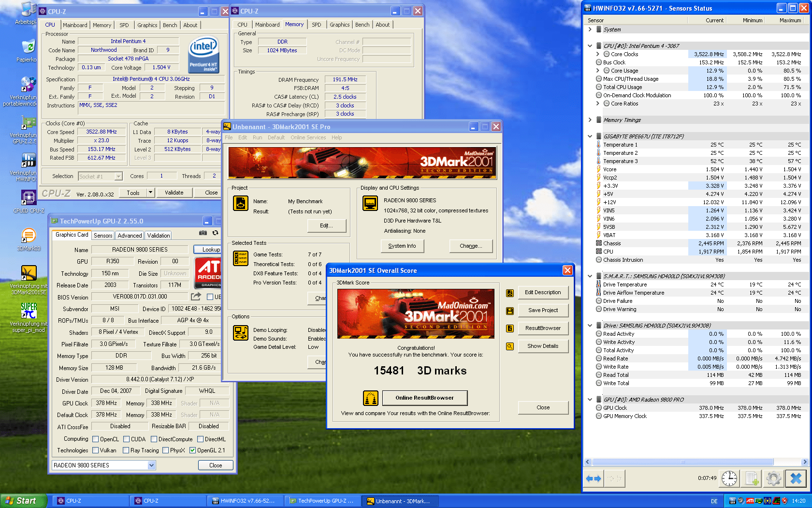812x508 pixels.
Task: Click the HWiNFO scrollbar right arrow
Action: click(x=805, y=462)
